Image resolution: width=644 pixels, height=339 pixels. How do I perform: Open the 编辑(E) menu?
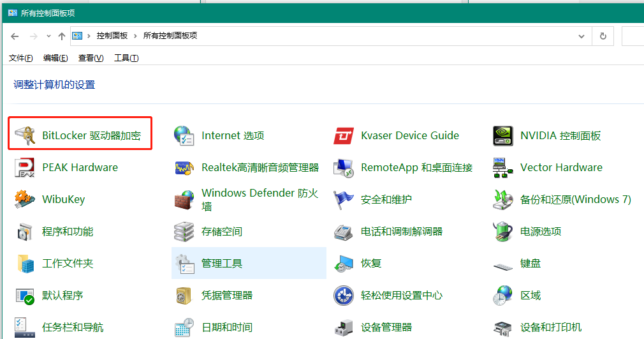(x=55, y=58)
